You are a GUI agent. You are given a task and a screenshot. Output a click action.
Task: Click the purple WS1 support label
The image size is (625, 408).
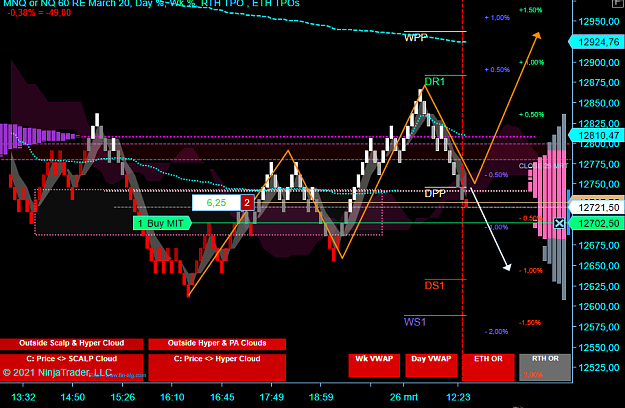point(415,322)
